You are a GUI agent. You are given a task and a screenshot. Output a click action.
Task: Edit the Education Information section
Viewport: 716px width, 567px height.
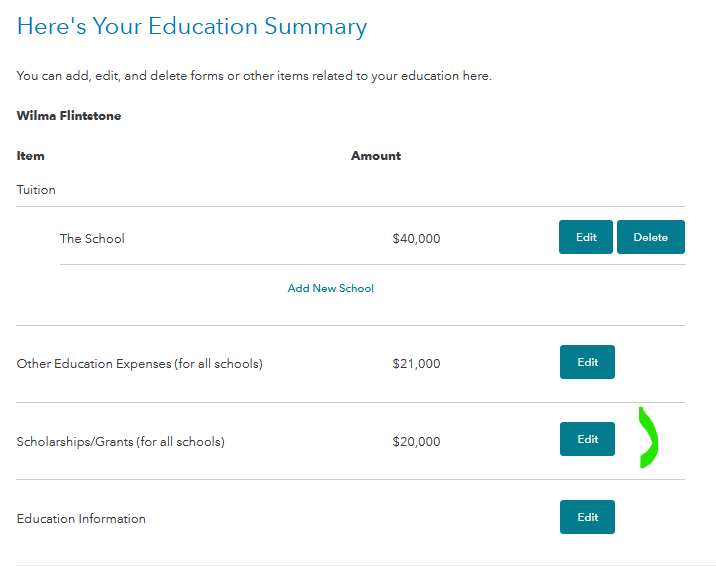coord(587,517)
